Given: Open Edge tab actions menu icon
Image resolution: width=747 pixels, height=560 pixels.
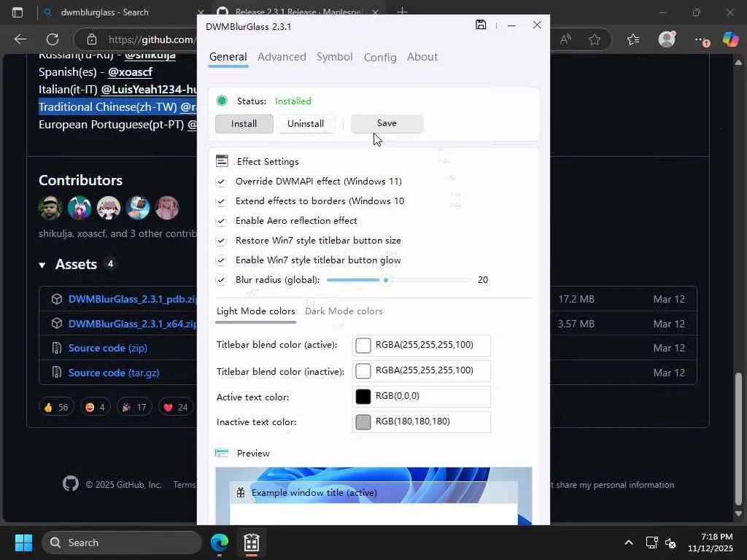Looking at the screenshot, I should coord(18,12).
